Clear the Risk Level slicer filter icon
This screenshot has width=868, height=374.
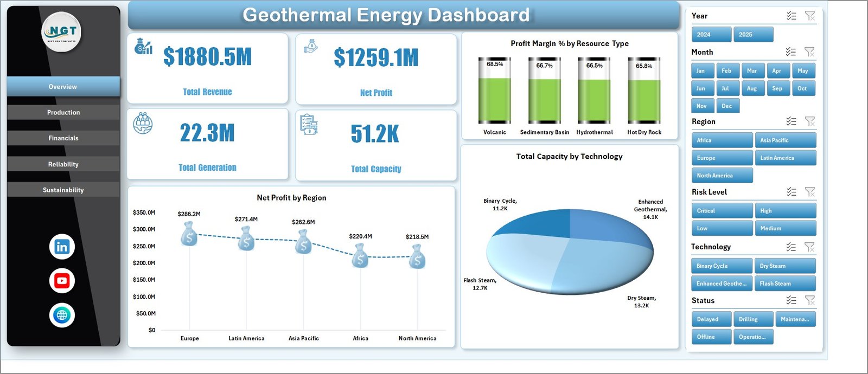[x=810, y=192]
